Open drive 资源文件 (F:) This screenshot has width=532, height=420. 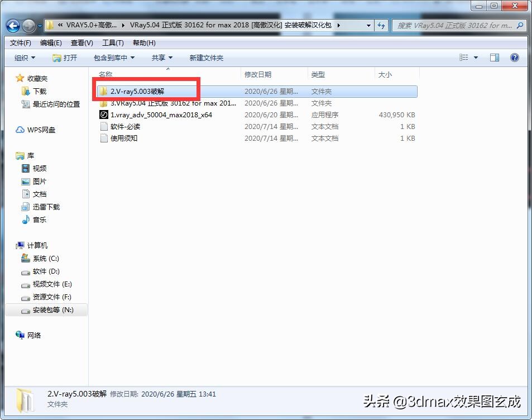tap(46, 297)
